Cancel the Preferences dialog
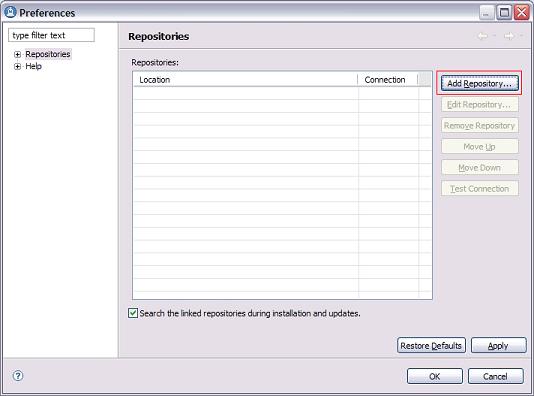This screenshot has width=534, height=396. [x=496, y=376]
